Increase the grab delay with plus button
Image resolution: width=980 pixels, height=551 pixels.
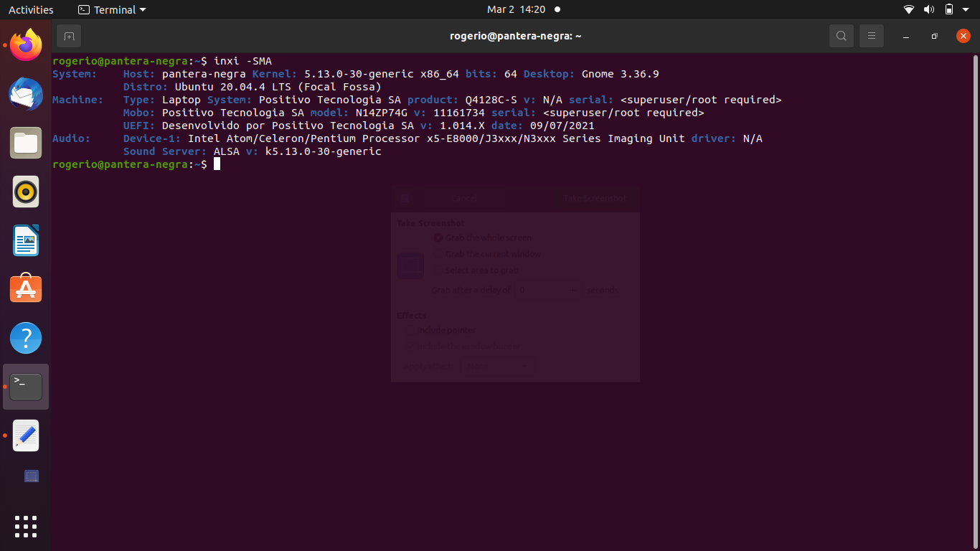tap(572, 290)
